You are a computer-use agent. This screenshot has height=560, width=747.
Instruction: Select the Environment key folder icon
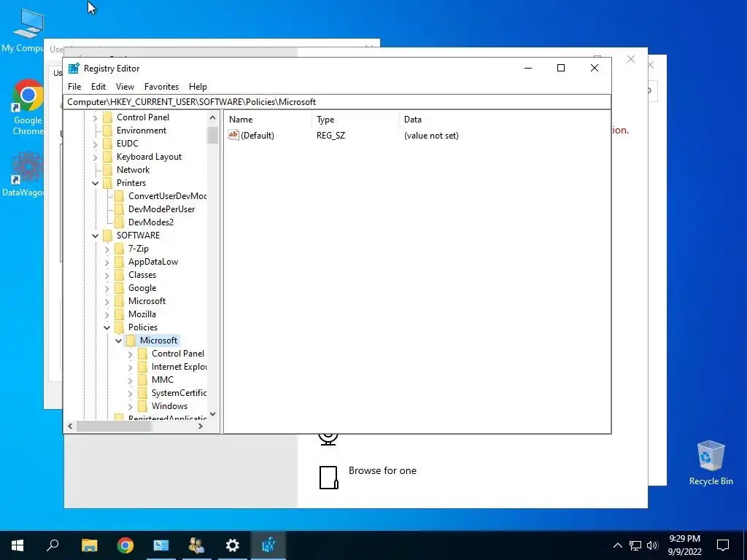tap(108, 131)
